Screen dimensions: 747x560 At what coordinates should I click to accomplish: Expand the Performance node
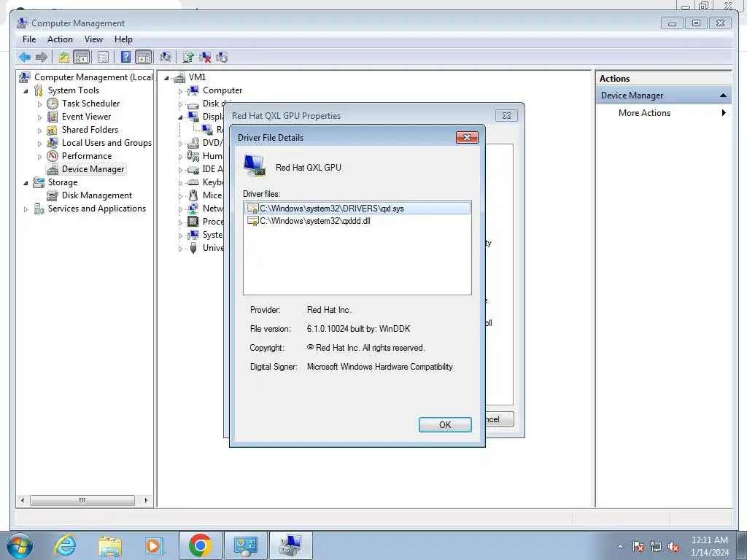point(40,156)
